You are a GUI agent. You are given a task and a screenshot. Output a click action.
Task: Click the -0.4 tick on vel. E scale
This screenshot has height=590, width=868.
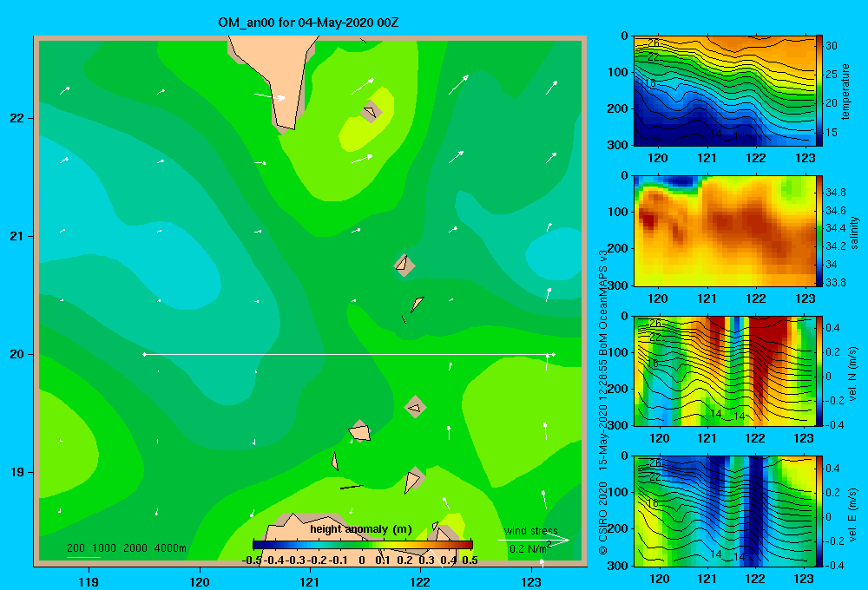pyautogui.click(x=834, y=565)
